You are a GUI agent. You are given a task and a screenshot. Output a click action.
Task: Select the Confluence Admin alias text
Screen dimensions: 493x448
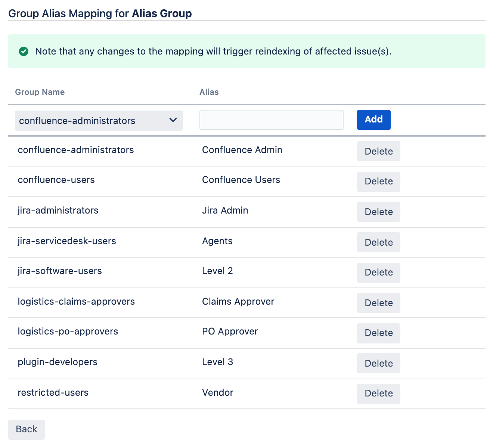coord(242,150)
